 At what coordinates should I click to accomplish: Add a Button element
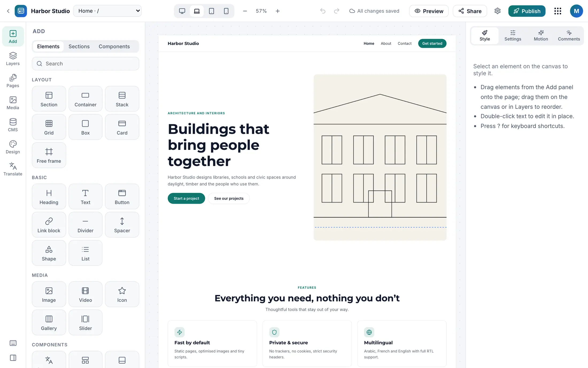point(122,196)
